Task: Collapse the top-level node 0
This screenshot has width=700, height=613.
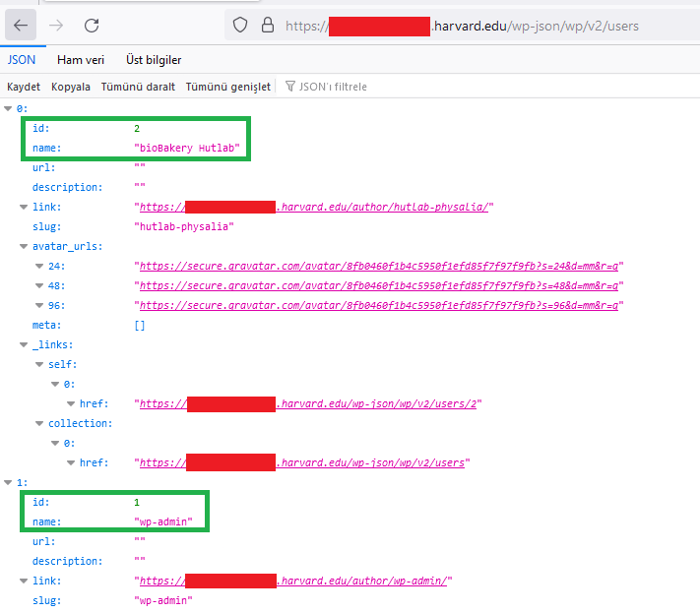Action: (x=8, y=108)
